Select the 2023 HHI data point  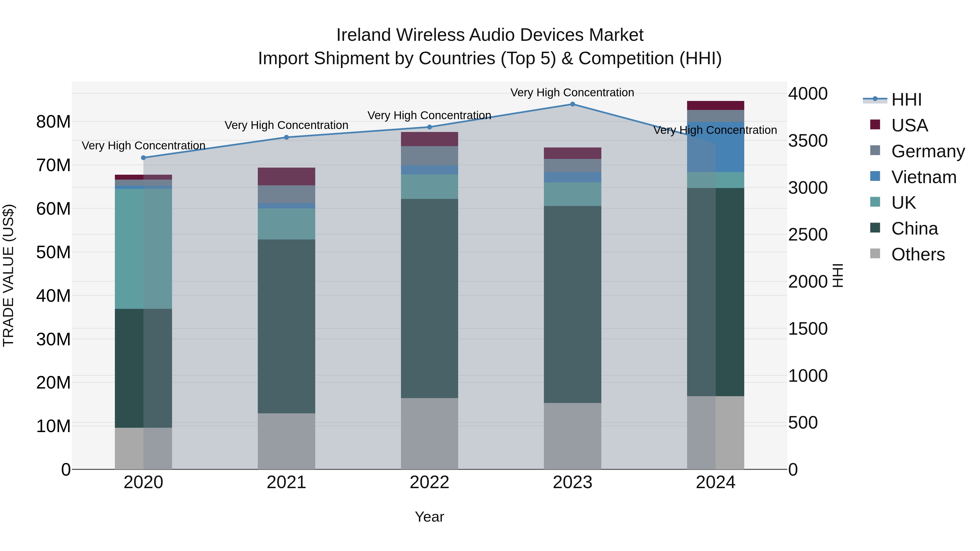point(572,104)
